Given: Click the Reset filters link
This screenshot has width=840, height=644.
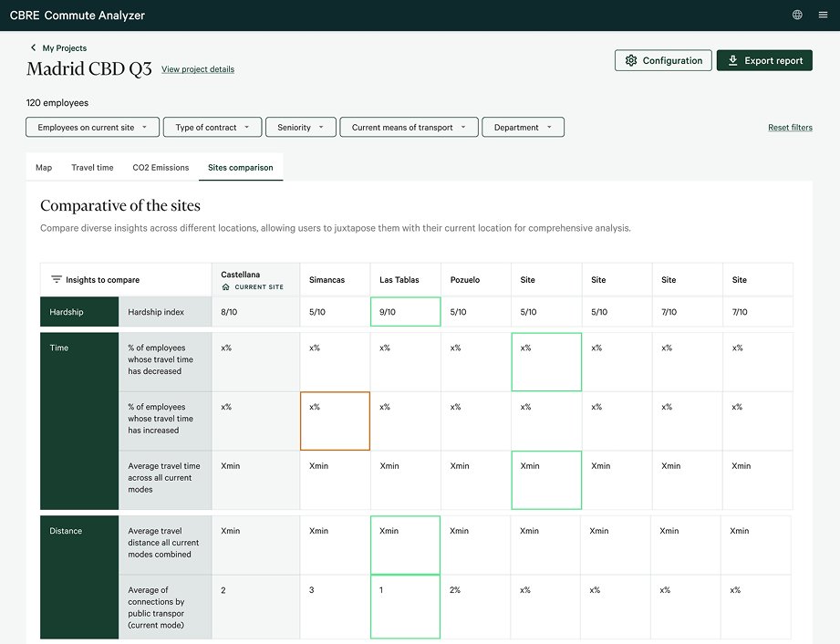Looking at the screenshot, I should 790,128.
